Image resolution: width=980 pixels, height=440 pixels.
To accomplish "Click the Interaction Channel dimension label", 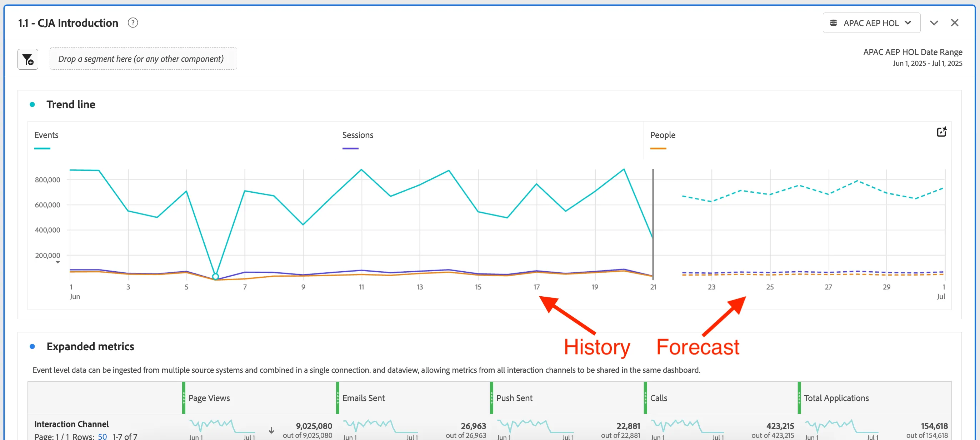I will [x=71, y=424].
